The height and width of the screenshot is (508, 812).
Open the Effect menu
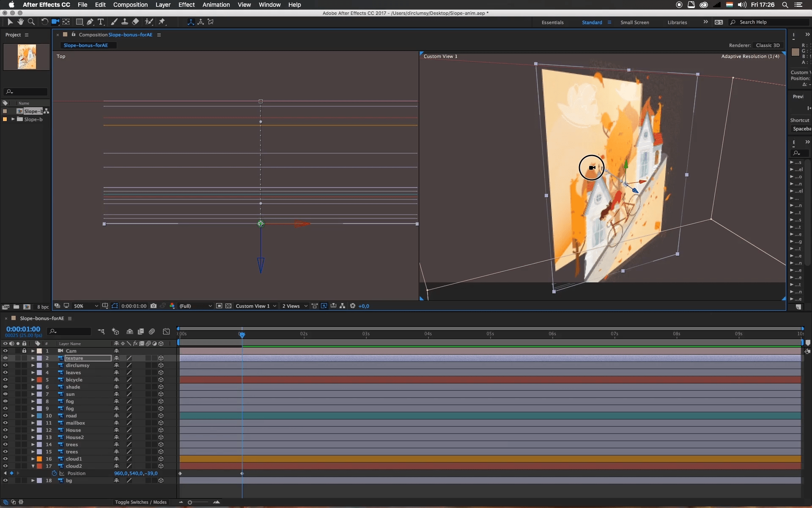click(x=187, y=5)
